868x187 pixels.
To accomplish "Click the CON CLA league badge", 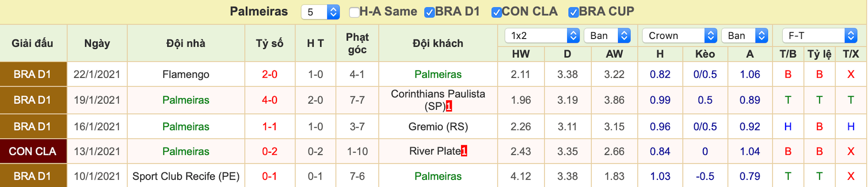I will tap(33, 151).
